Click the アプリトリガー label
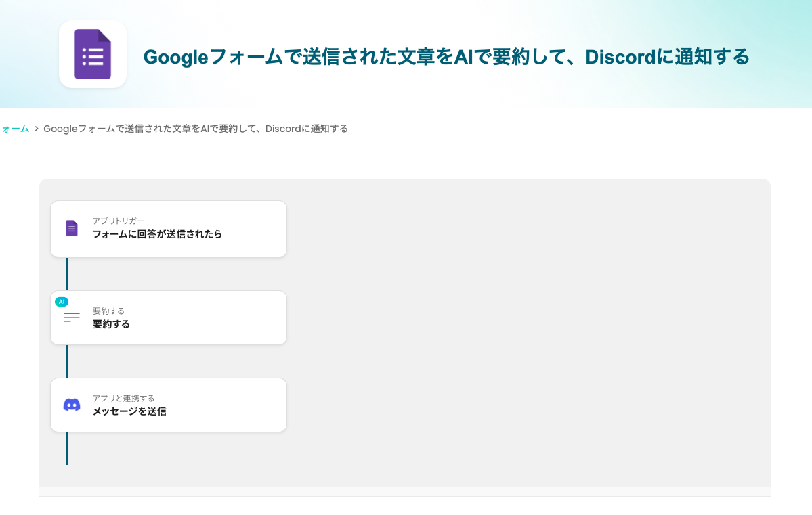Screen dimensions: 812x515 (119, 221)
